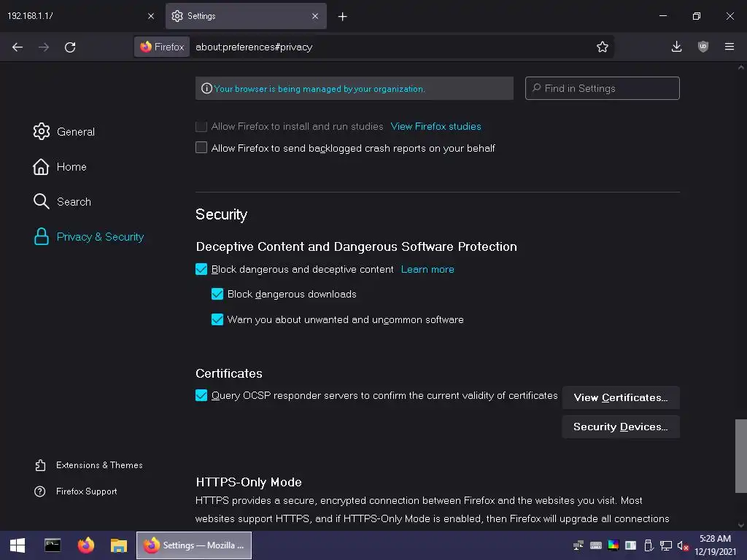Click the scrollbar down arrow
The width and height of the screenshot is (747, 560).
point(741,525)
